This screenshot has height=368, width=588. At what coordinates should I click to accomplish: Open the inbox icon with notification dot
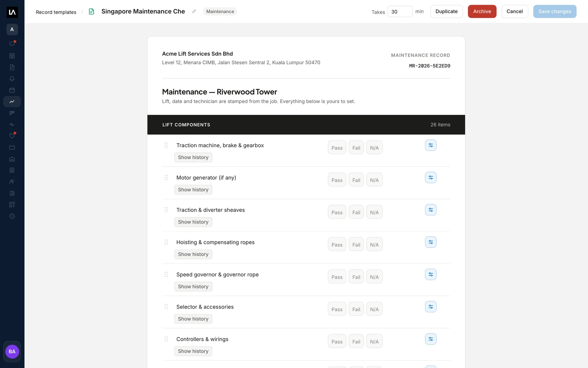pos(12,43)
